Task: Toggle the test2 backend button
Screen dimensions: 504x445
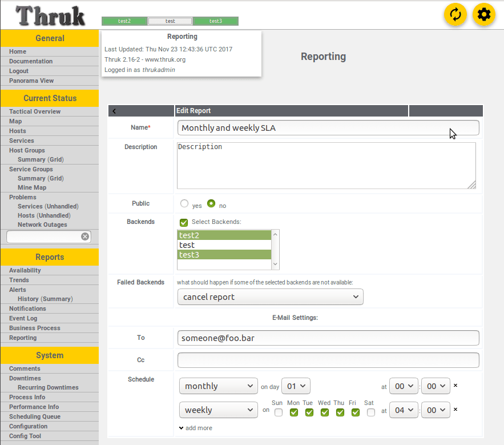Action: (124, 21)
